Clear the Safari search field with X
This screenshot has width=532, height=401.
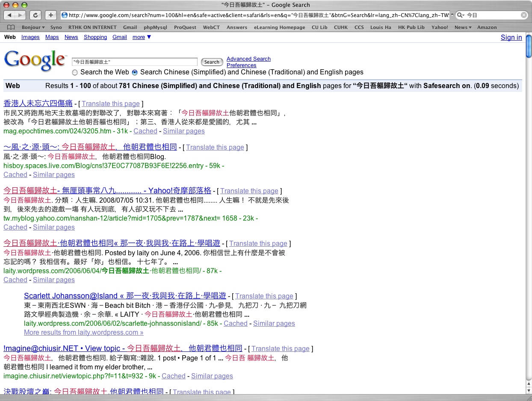tap(524, 15)
